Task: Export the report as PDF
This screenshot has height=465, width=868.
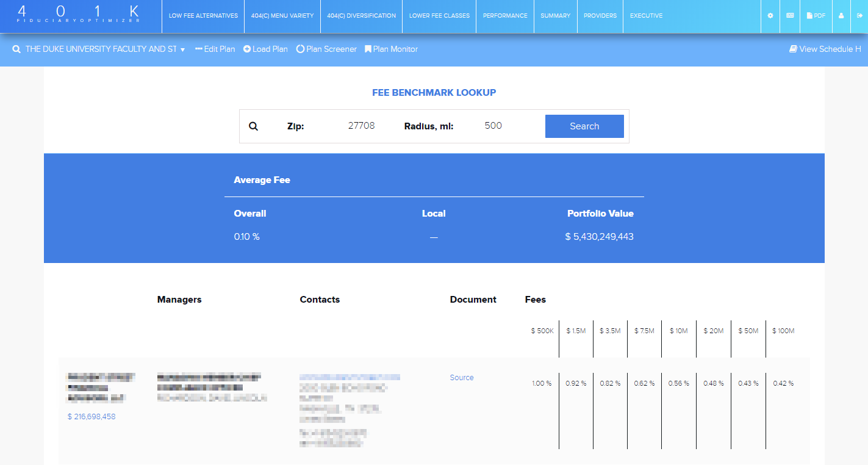Action: 816,16
